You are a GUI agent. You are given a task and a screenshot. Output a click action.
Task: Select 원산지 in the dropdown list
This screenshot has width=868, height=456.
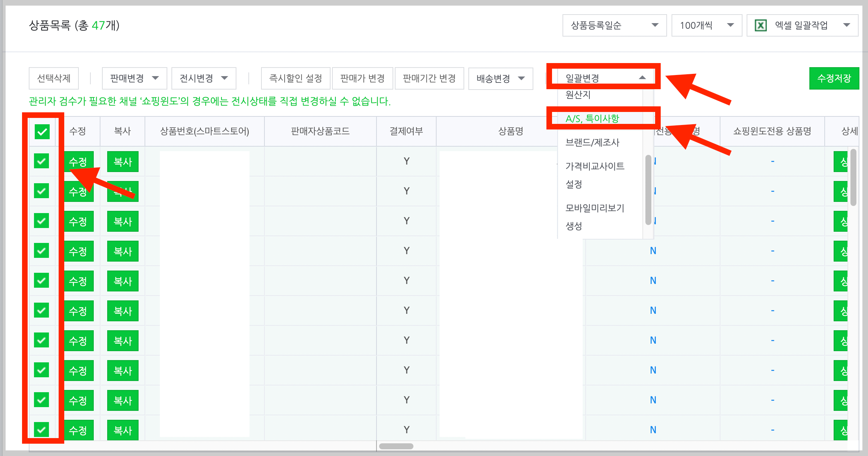578,95
